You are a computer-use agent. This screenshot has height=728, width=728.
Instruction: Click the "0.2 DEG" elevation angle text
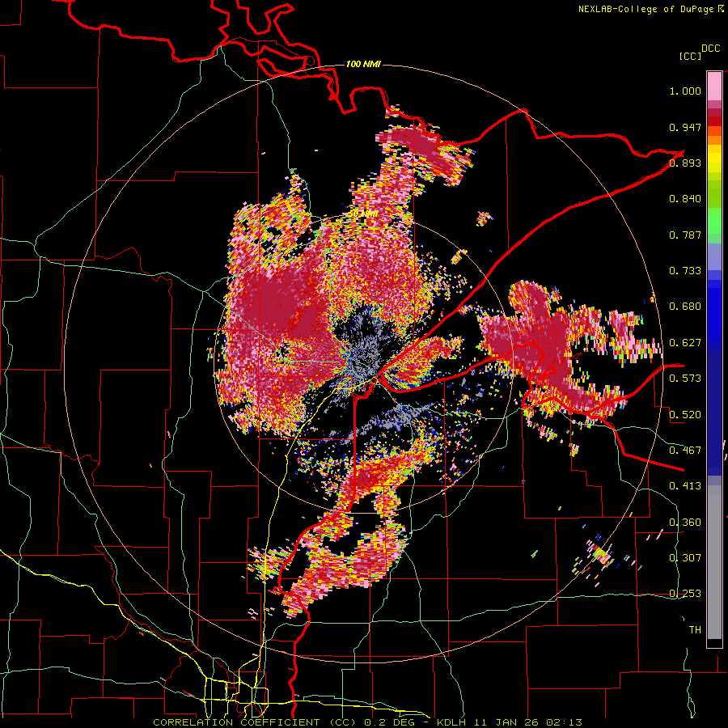[x=388, y=722]
